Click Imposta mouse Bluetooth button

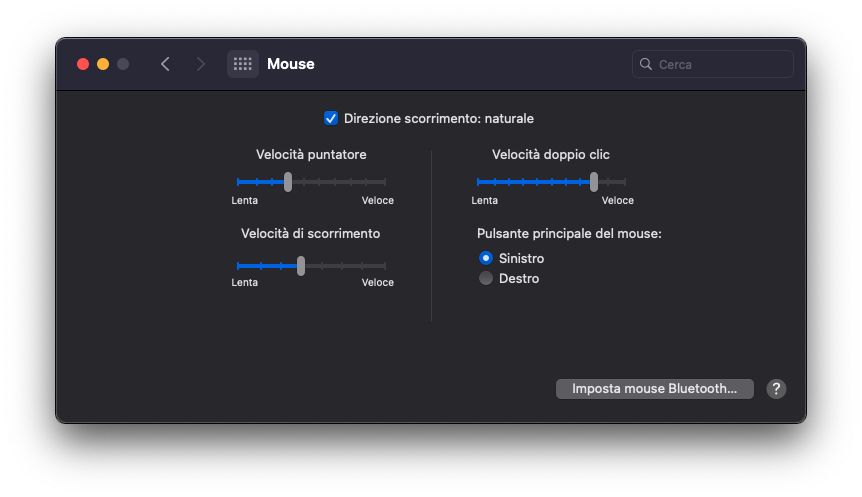point(655,389)
